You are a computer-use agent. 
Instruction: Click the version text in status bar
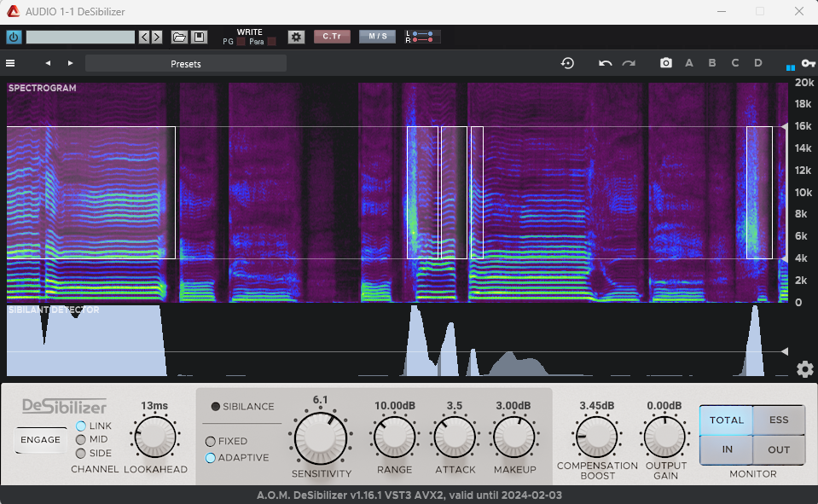pyautogui.click(x=409, y=495)
